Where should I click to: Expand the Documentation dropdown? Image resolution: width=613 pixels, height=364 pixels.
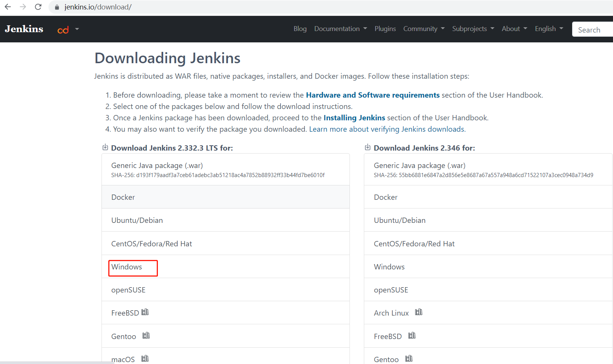(340, 29)
